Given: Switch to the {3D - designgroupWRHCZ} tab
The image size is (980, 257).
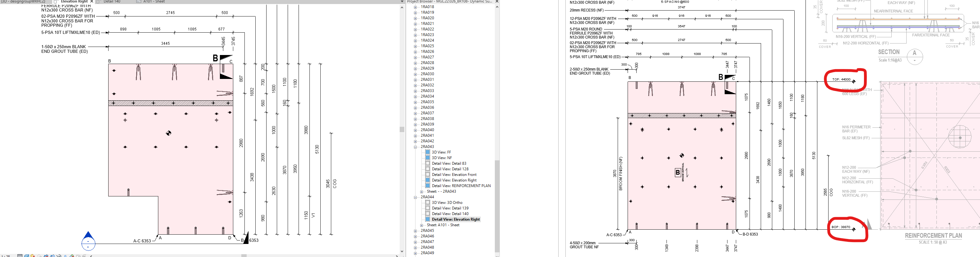Looking at the screenshot, I should (x=23, y=2).
